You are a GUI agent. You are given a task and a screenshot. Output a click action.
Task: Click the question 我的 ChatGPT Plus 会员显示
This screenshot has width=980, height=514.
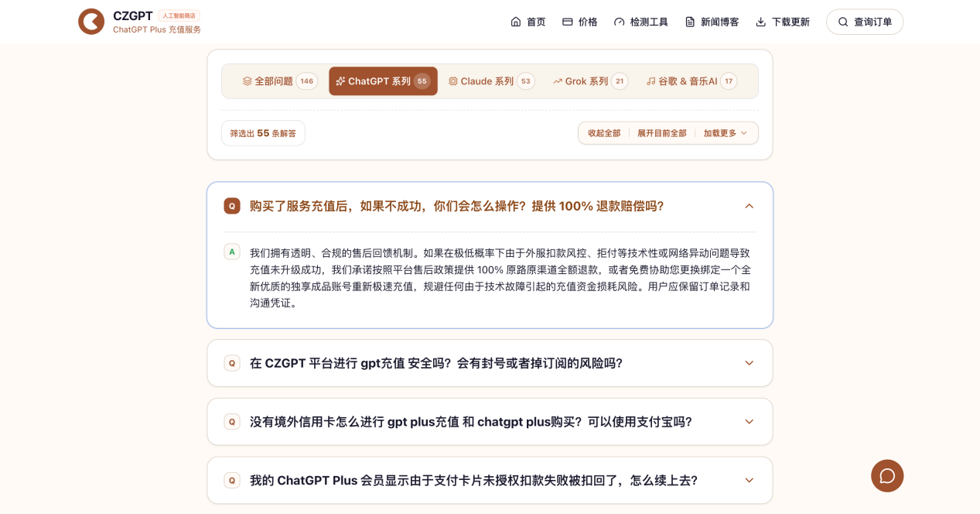click(473, 481)
